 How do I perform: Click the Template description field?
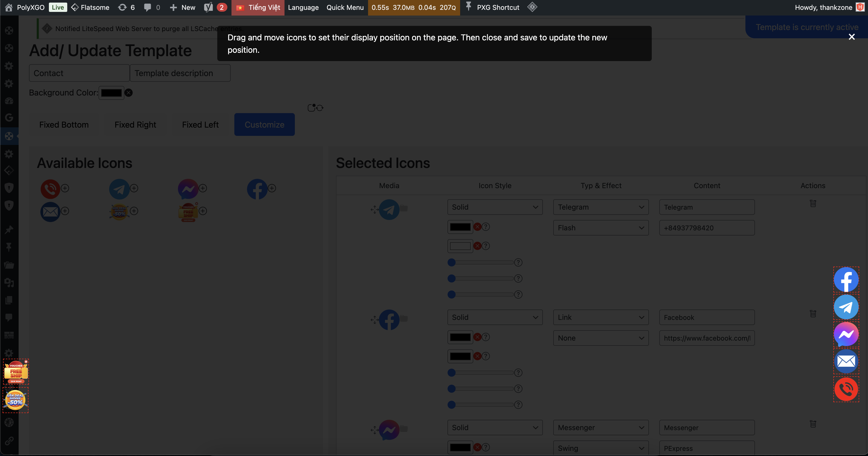180,73
